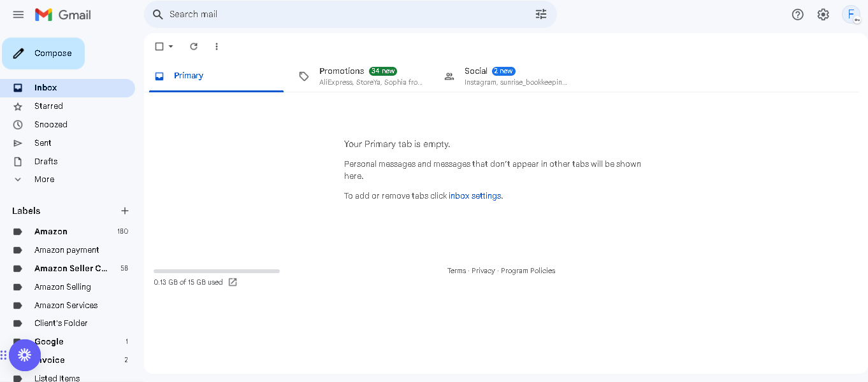This screenshot has height=382, width=868.
Task: Click the Gmail logo
Action: pyautogui.click(x=62, y=15)
